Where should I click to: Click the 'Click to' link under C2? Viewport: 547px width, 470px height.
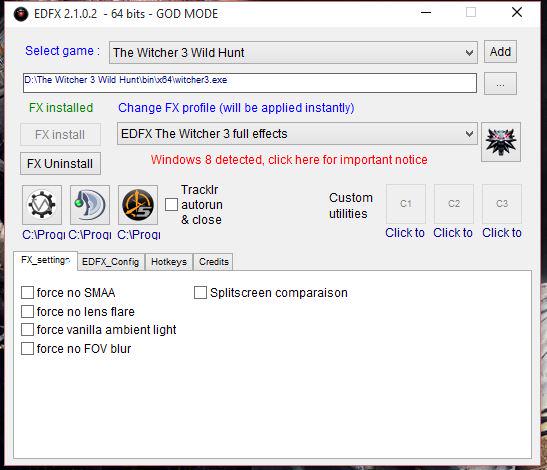(x=453, y=233)
